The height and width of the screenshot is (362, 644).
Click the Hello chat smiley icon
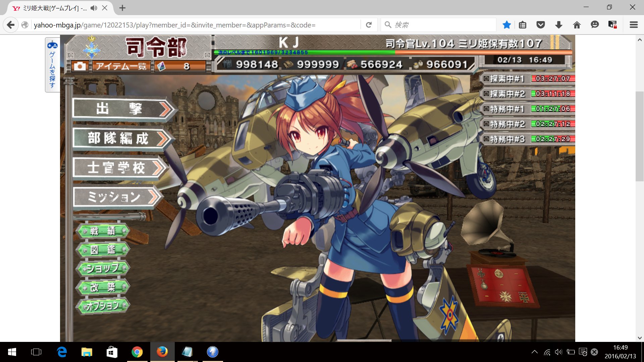click(595, 25)
